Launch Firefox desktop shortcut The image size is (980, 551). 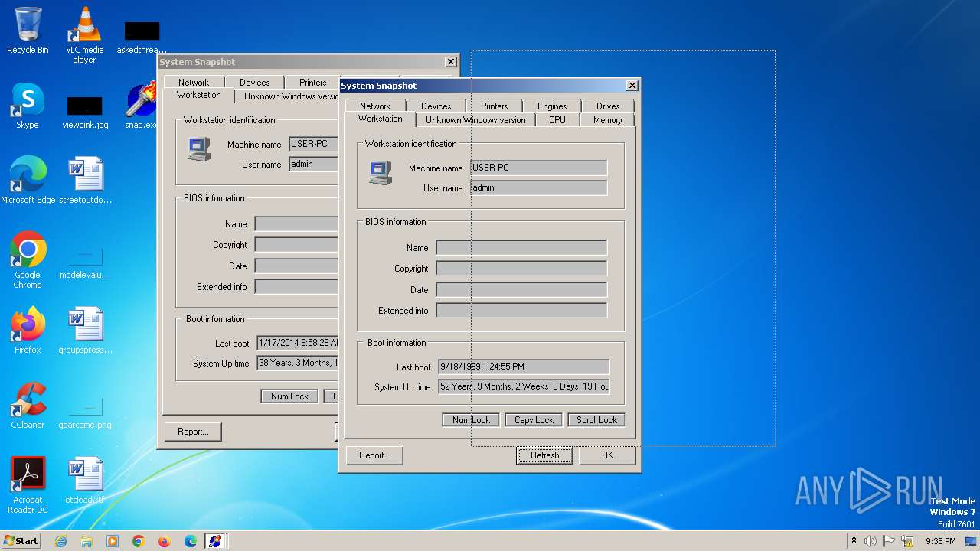click(28, 331)
